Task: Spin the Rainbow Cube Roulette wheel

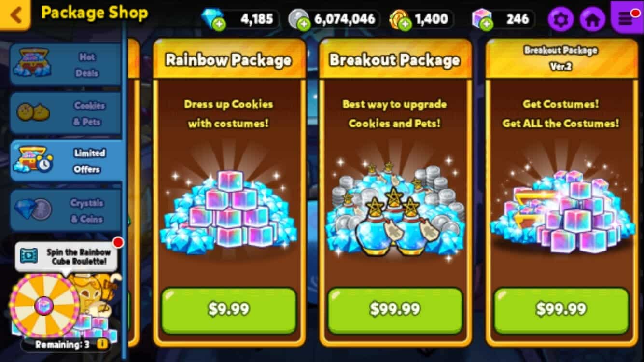Action: click(x=44, y=305)
